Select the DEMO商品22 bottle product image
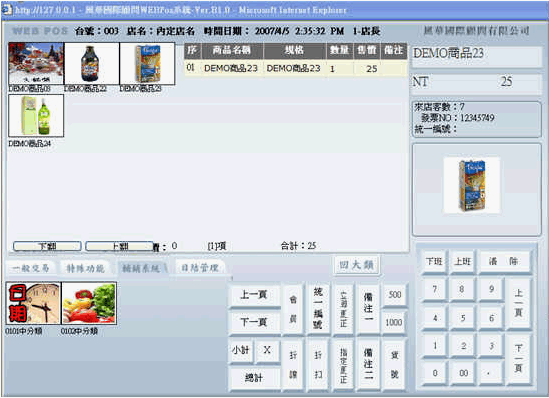This screenshot has height=398, width=549. pos(92,64)
